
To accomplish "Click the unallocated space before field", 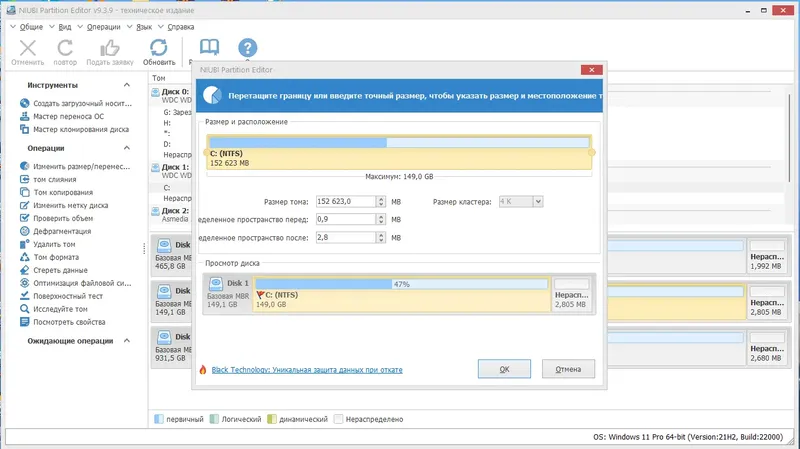I will pos(346,219).
